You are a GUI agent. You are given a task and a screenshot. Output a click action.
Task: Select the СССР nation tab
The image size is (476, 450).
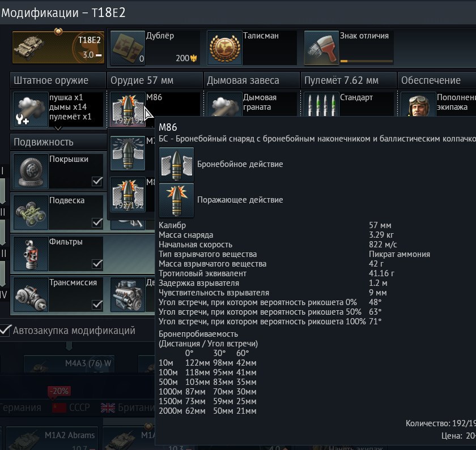[x=71, y=408]
